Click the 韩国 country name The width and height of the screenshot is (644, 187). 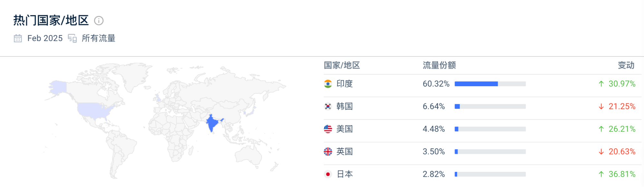click(x=344, y=106)
